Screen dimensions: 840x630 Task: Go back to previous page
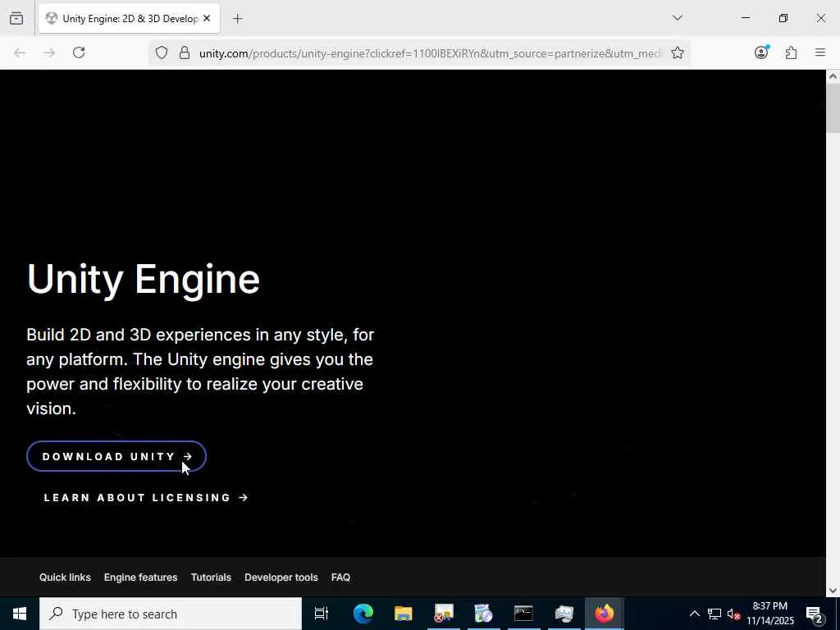(x=20, y=52)
